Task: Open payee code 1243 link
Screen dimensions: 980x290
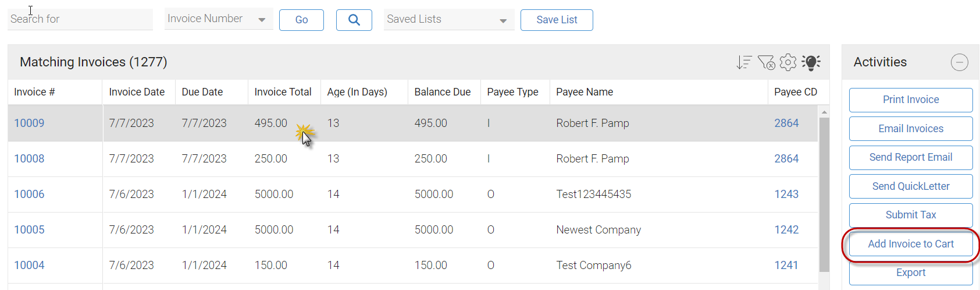Action: [786, 194]
